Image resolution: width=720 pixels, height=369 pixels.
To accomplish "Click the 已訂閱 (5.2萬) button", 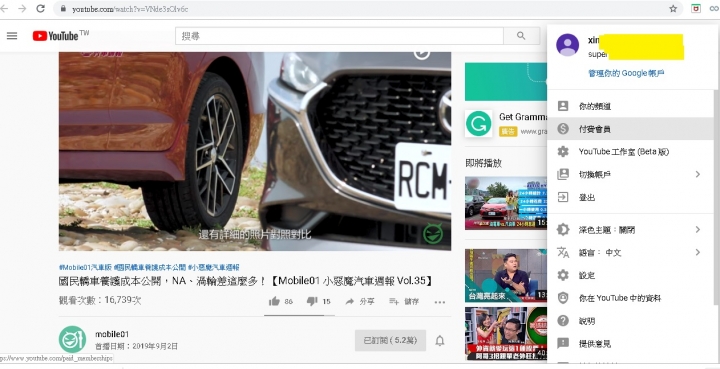I will click(x=390, y=341).
